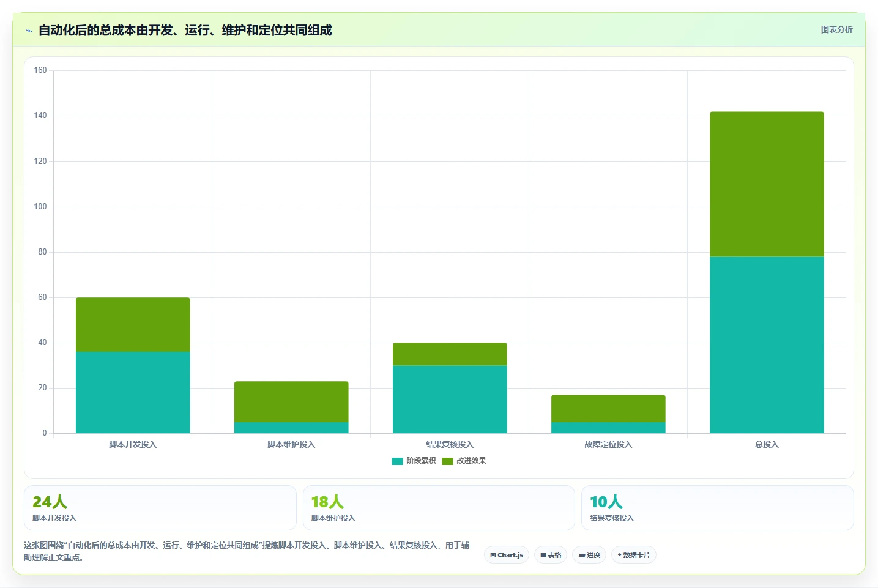This screenshot has width=878, height=588.
Task: Click the 140 y-axis tick label
Action: [x=40, y=116]
